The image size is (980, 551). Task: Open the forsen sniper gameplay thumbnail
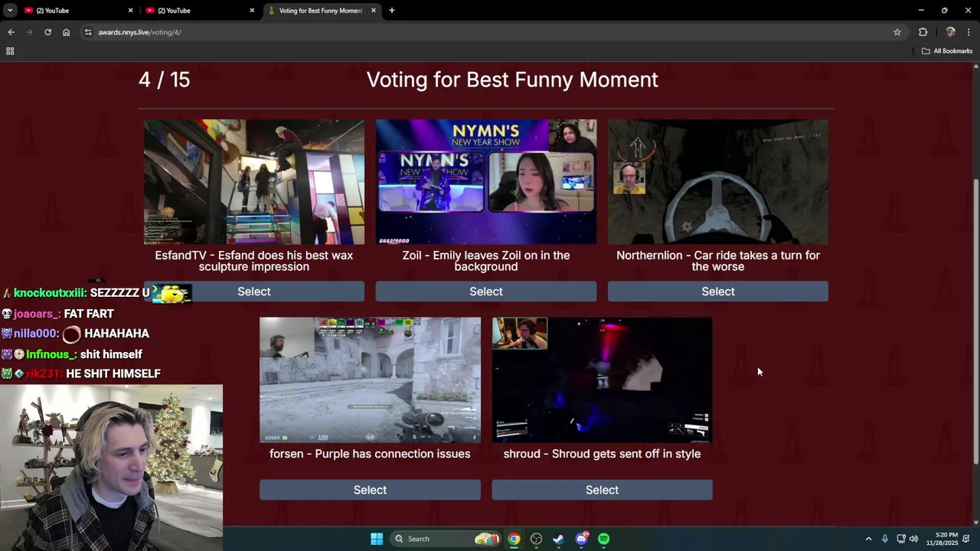pos(370,380)
